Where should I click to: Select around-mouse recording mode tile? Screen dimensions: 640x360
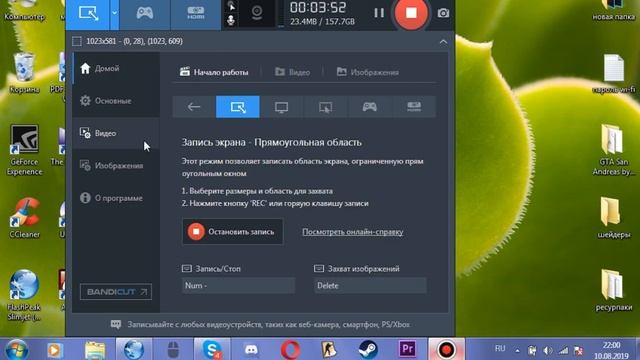325,107
